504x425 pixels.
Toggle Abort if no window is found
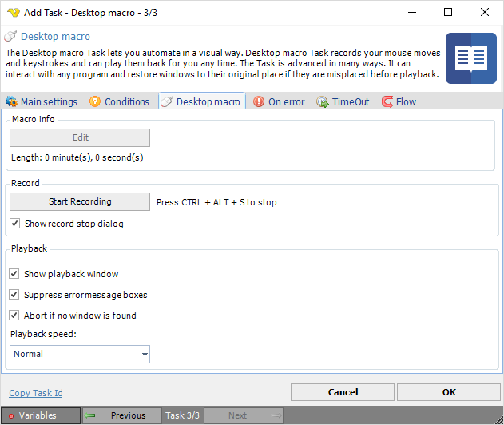15,316
